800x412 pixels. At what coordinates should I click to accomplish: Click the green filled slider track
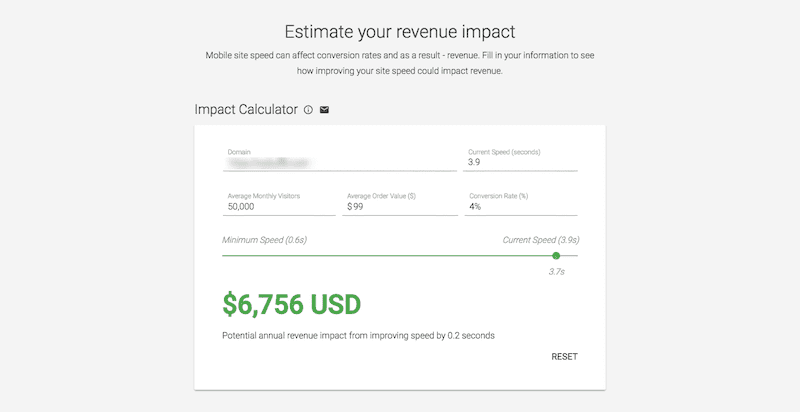pyautogui.click(x=387, y=255)
